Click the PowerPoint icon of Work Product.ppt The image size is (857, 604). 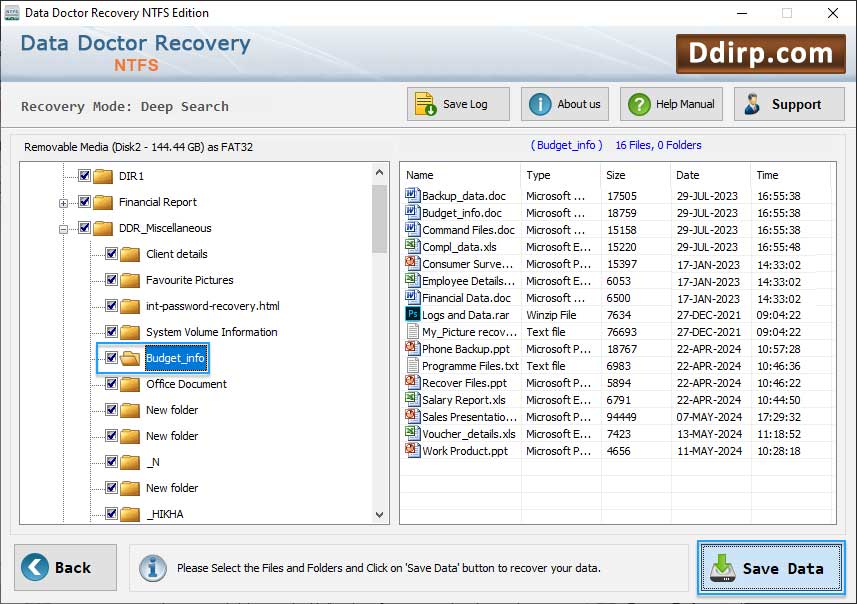point(412,449)
